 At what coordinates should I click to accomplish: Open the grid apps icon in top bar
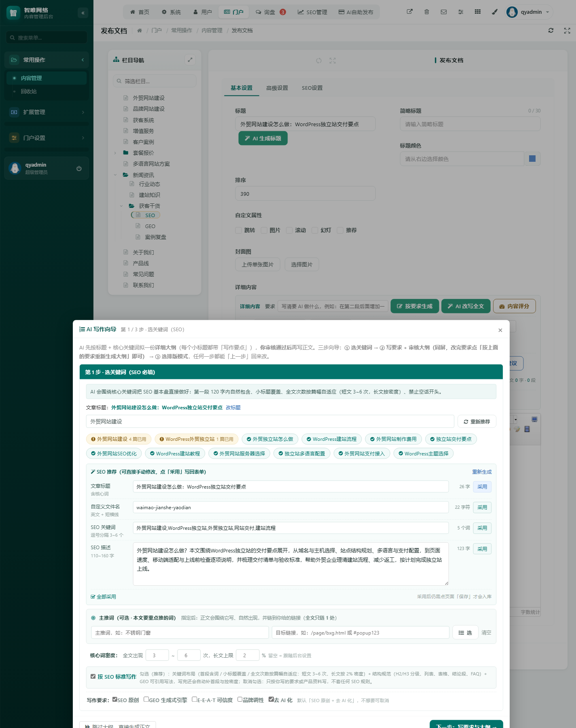tap(478, 12)
